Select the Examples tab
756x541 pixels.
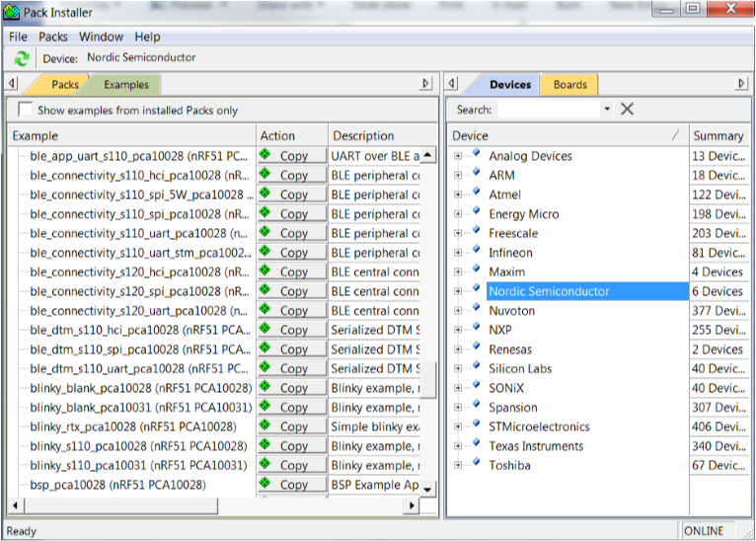126,84
